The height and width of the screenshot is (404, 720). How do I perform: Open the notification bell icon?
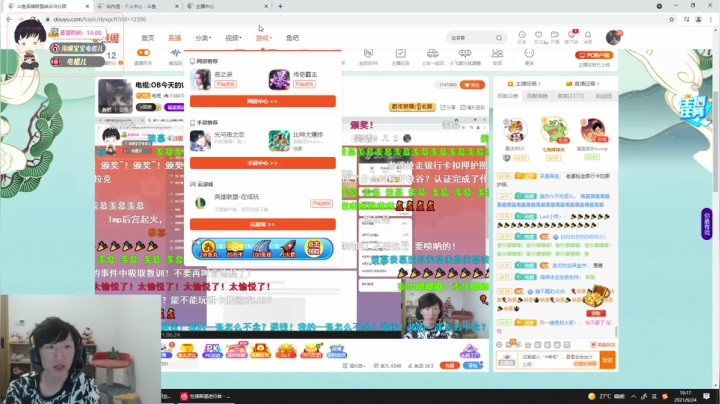588,37
